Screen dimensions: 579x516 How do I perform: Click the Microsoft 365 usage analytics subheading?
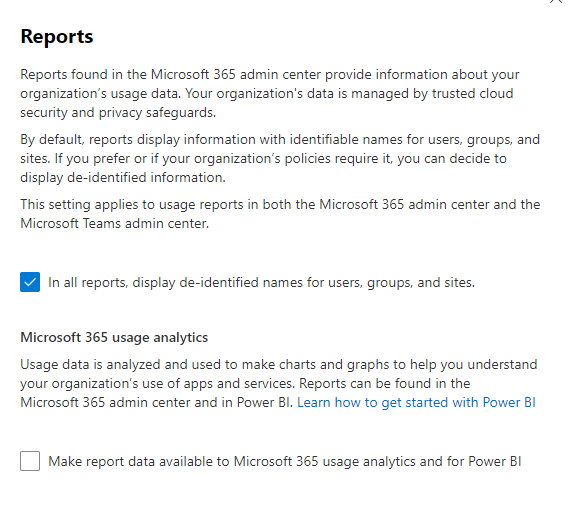pos(114,337)
